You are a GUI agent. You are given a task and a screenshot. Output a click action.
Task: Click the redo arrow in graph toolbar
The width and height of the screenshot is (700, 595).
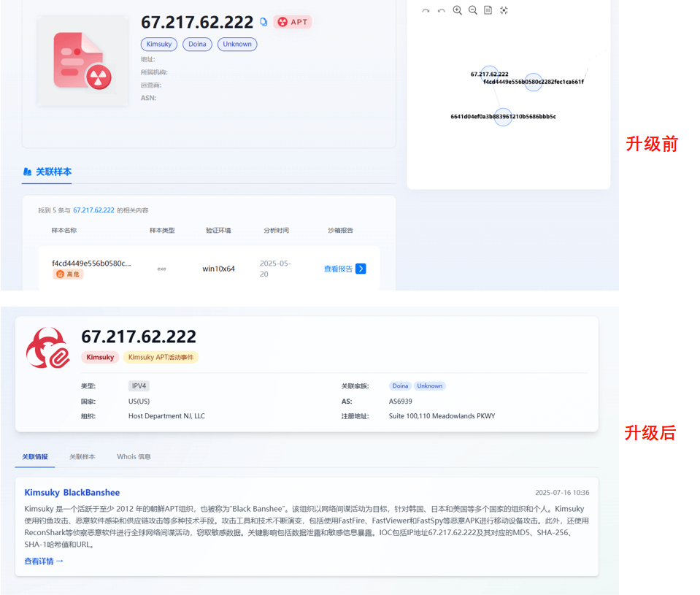(x=426, y=11)
